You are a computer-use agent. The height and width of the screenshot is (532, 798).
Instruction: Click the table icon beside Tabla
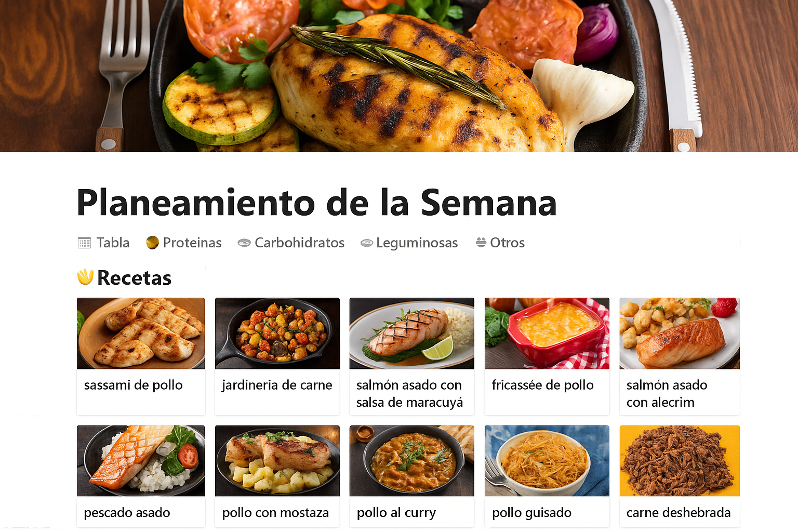84,243
